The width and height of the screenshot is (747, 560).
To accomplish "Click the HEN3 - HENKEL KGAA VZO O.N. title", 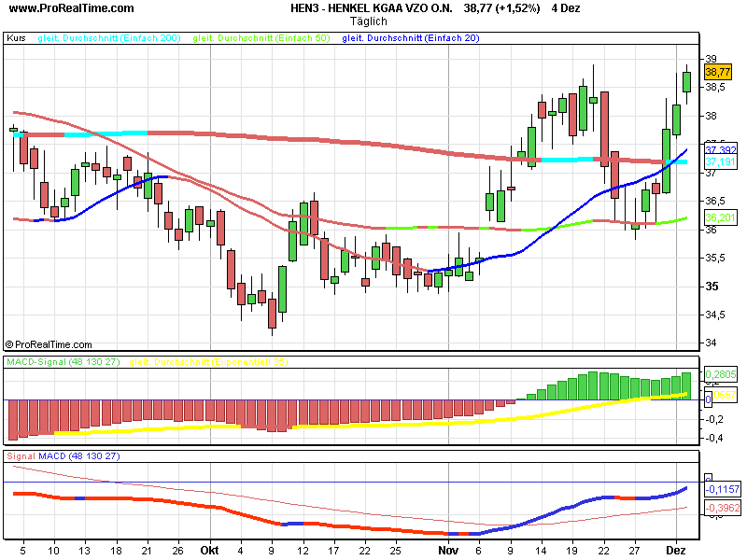I will [372, 8].
